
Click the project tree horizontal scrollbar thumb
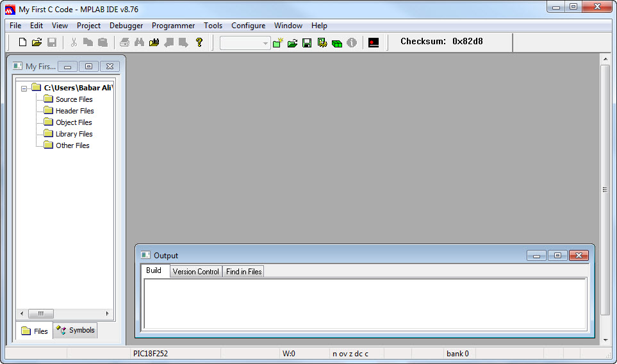click(41, 313)
